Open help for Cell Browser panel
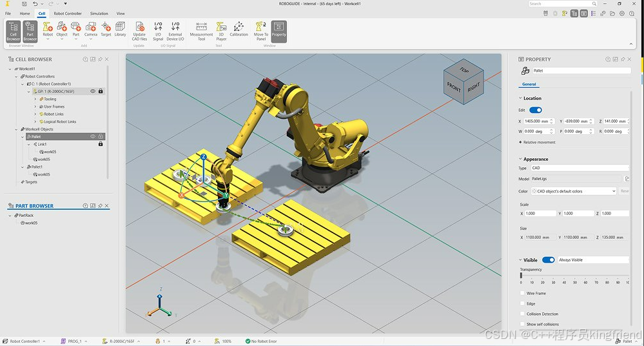This screenshot has height=346, width=644. 85,59
